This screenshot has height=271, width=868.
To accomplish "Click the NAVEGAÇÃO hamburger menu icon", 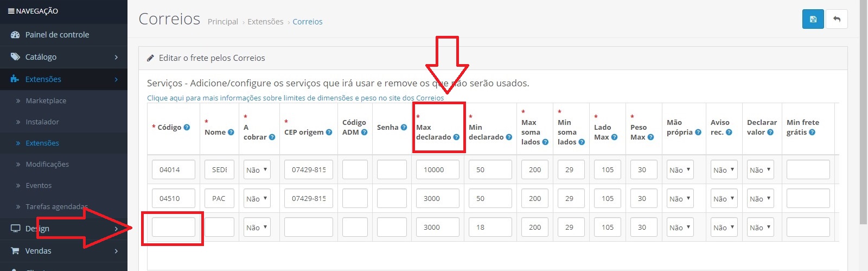I will [x=11, y=11].
